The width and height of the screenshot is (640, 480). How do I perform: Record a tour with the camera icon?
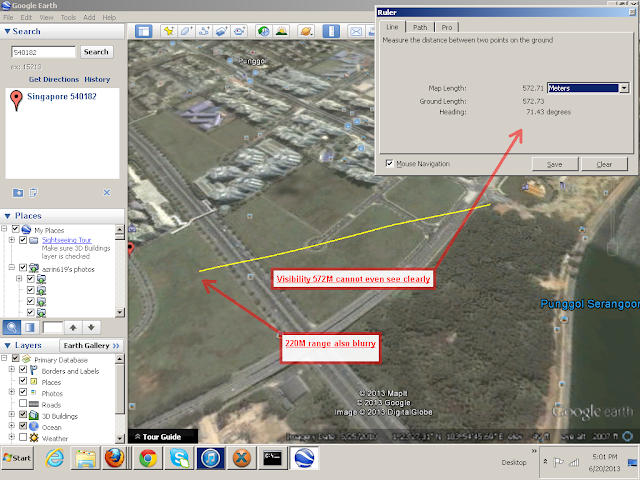coord(239,31)
